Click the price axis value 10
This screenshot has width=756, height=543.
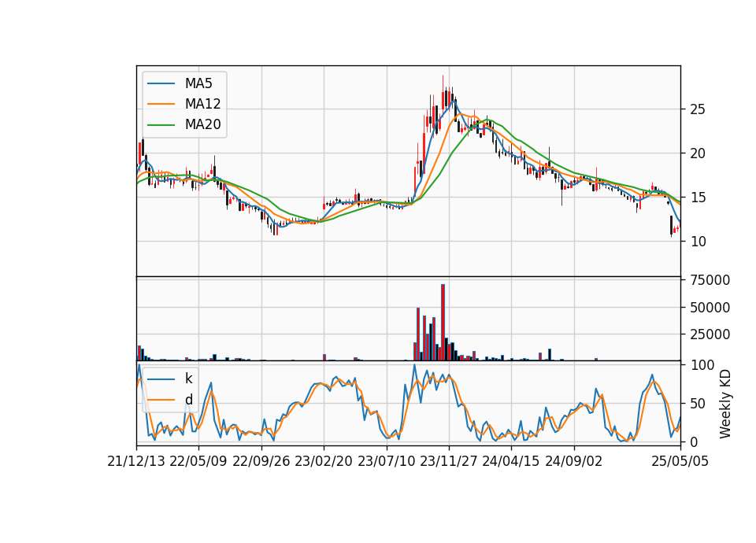click(x=698, y=242)
